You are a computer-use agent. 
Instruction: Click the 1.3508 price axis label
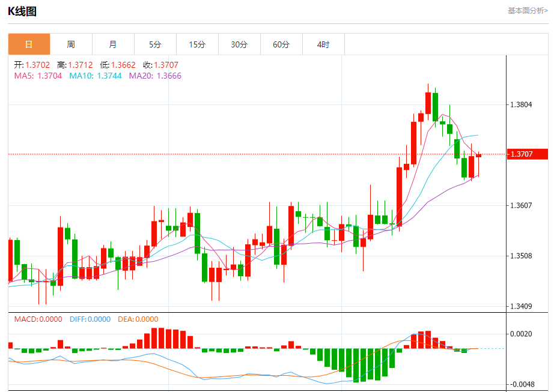pyautogui.click(x=521, y=256)
